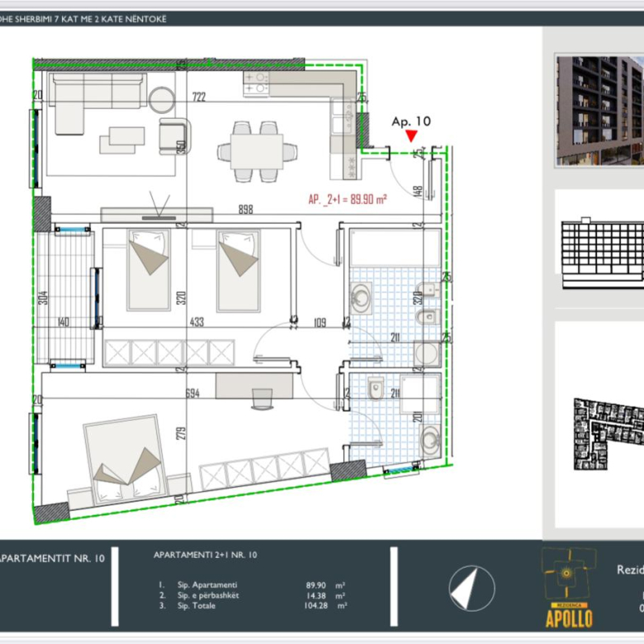
Task: Click the Ap. 10 entrance label
Action: pos(411,121)
